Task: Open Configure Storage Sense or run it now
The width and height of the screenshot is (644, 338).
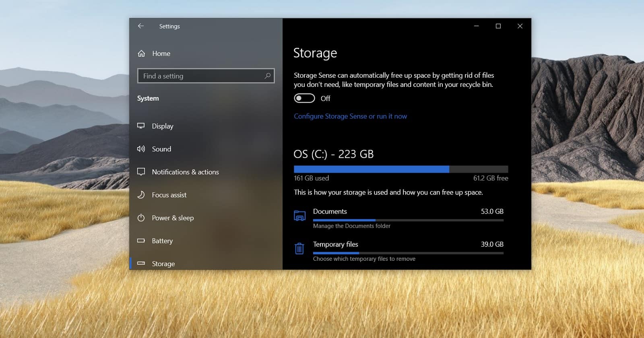Action: click(350, 116)
